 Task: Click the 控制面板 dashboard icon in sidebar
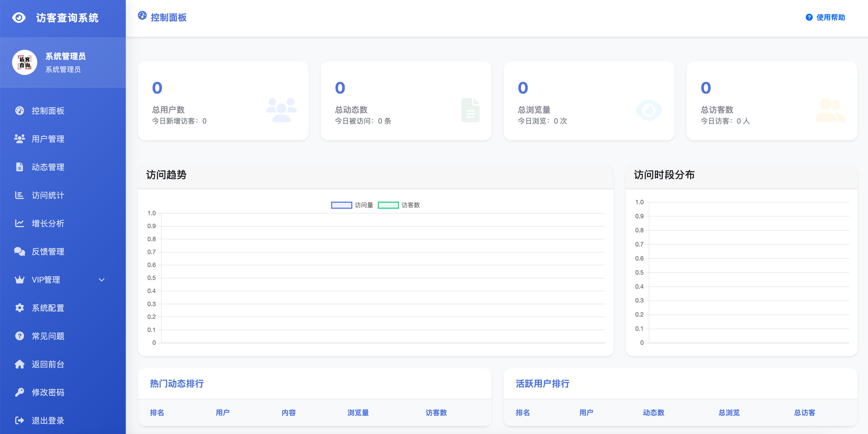point(20,110)
